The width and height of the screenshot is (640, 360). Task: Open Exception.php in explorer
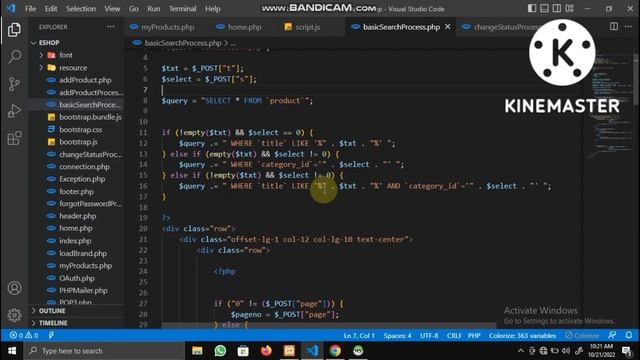point(82,179)
